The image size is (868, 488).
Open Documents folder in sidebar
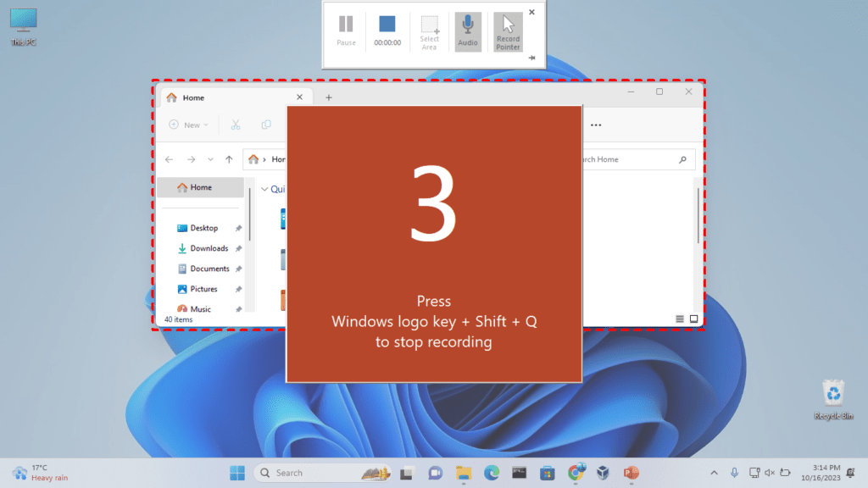coord(209,269)
